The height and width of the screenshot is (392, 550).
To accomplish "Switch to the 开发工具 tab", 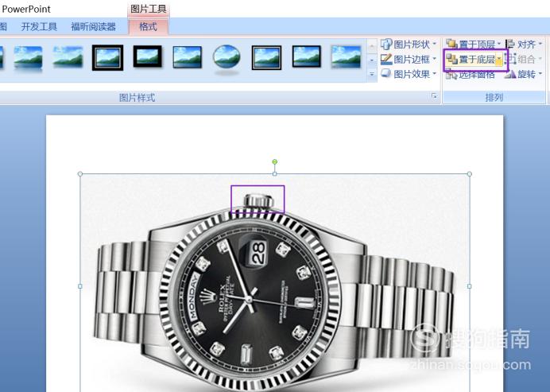I will pos(39,27).
